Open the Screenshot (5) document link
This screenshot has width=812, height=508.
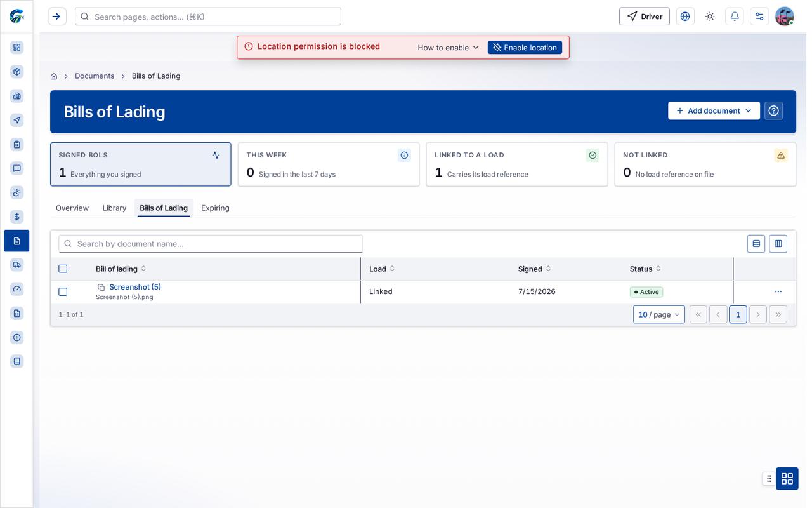coord(135,287)
